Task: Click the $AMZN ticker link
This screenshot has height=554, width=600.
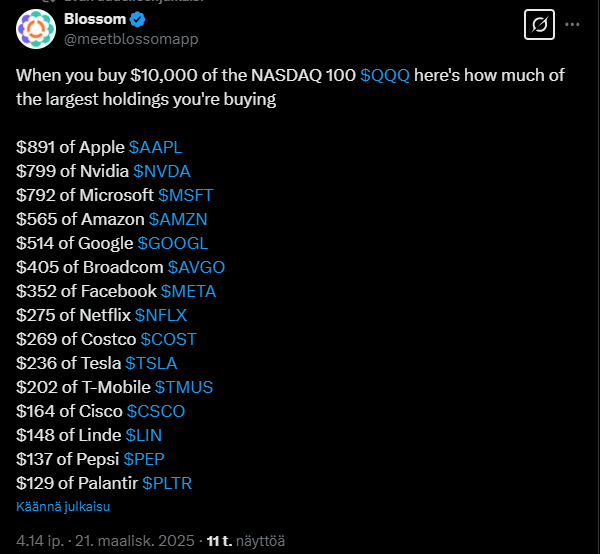Action: (x=178, y=219)
